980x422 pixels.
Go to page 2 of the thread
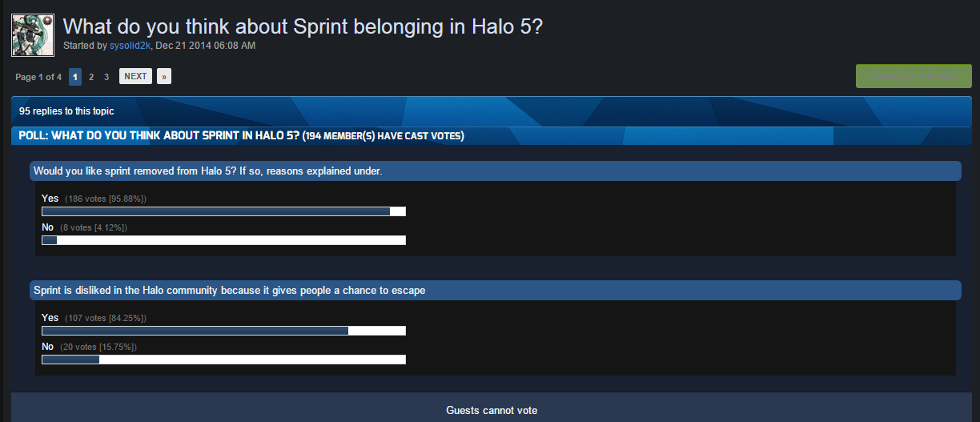91,77
